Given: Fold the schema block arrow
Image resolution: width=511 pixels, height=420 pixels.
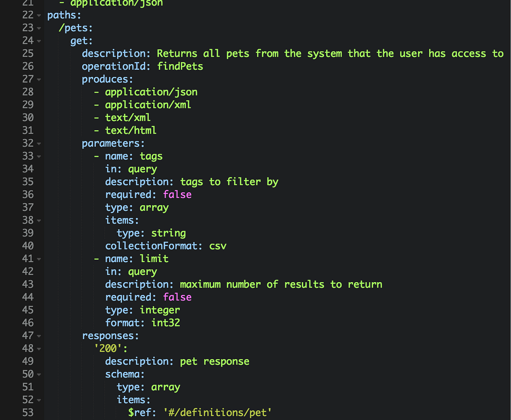Looking at the screenshot, I should coord(38,374).
